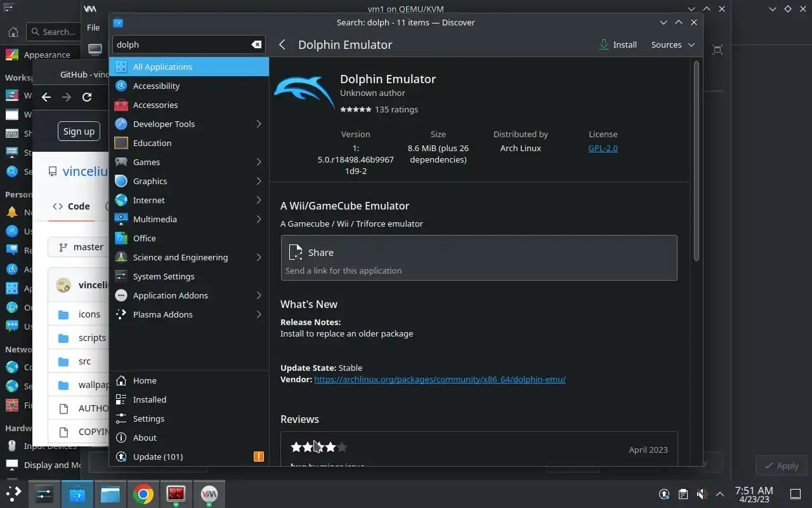Image resolution: width=812 pixels, height=508 pixels.
Task: Clear the dolph search text
Action: pos(256,44)
